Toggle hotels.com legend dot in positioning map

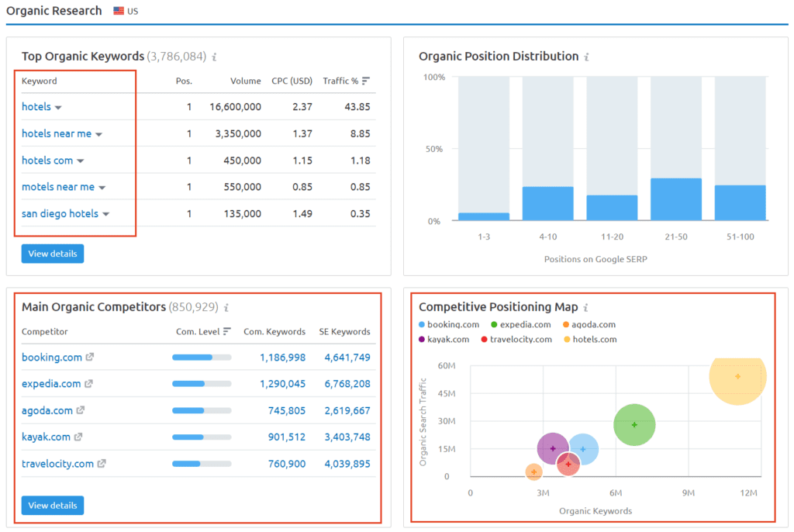pos(567,340)
